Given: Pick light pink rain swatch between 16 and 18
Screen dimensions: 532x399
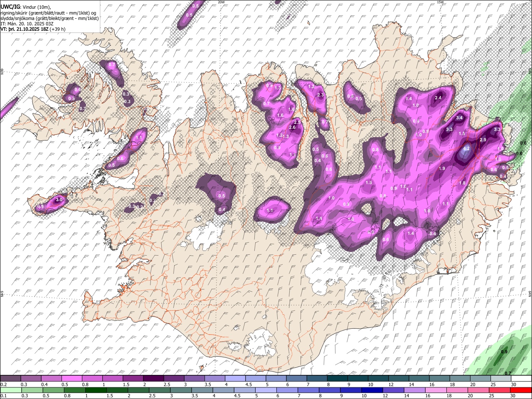Looking at the screenshot, I should 436,390.
